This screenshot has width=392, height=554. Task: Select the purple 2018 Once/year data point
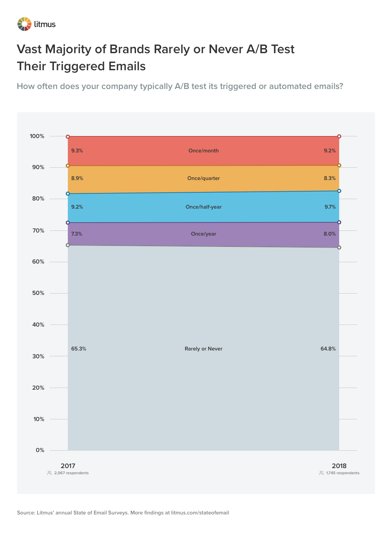(x=339, y=222)
